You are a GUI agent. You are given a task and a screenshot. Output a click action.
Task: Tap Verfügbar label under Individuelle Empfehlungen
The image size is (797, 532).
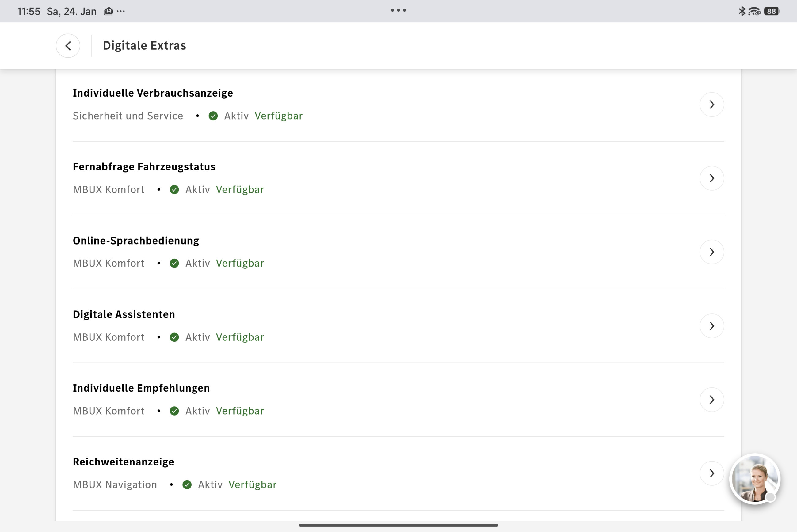coord(240,411)
